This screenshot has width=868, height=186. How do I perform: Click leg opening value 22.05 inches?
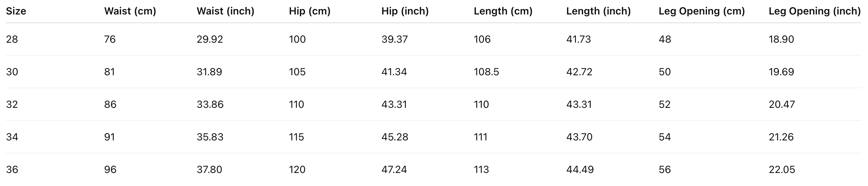point(782,169)
